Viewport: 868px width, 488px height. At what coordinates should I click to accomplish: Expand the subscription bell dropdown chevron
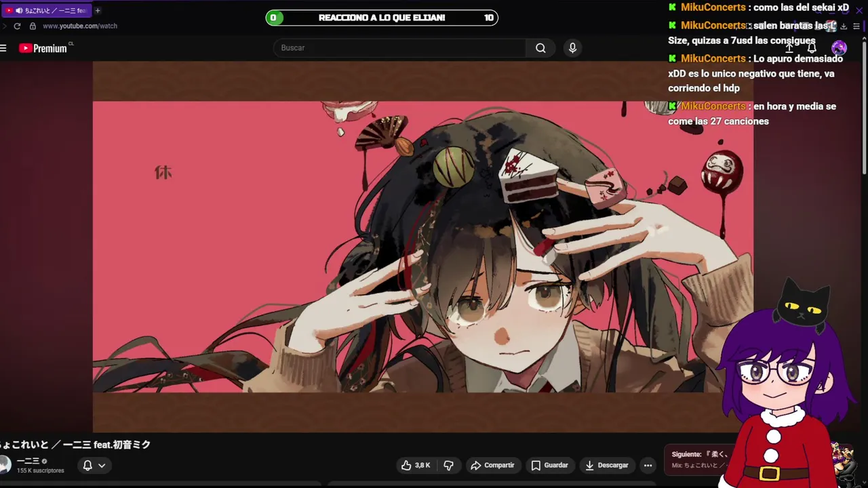pos(102,465)
